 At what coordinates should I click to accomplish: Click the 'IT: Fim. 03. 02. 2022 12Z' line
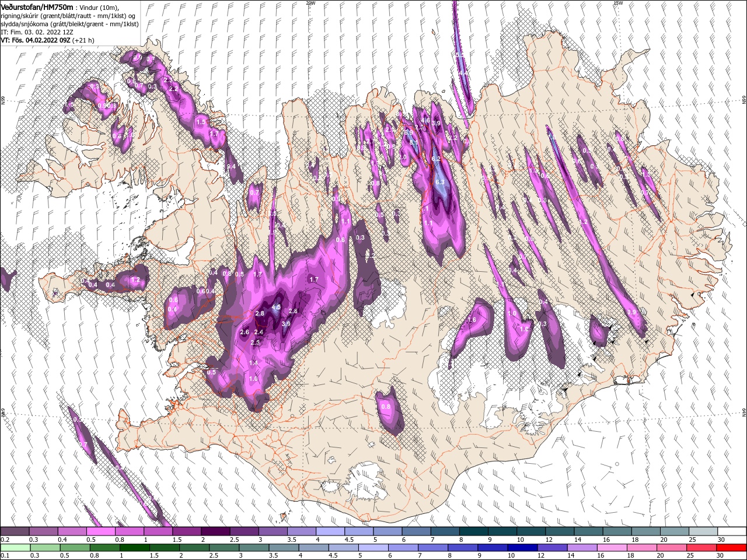tap(36, 32)
